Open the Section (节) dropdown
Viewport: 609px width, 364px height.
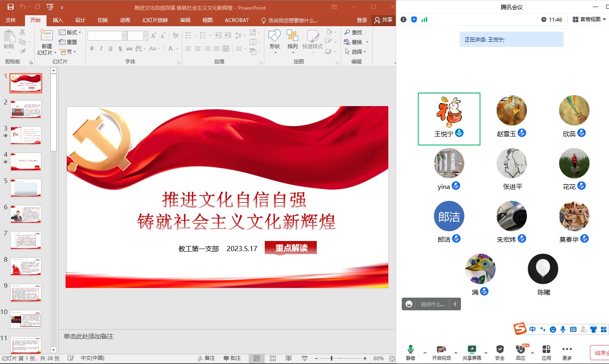(x=68, y=52)
